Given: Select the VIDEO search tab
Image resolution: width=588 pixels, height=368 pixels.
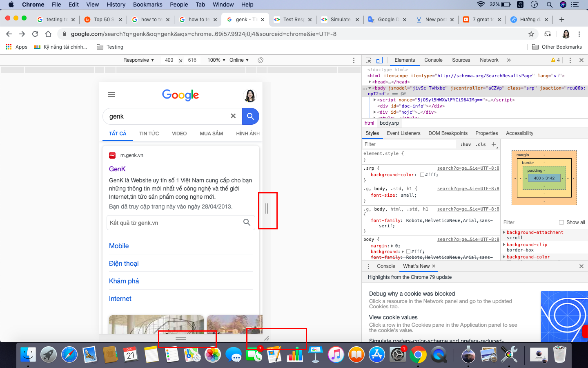Looking at the screenshot, I should point(179,134).
